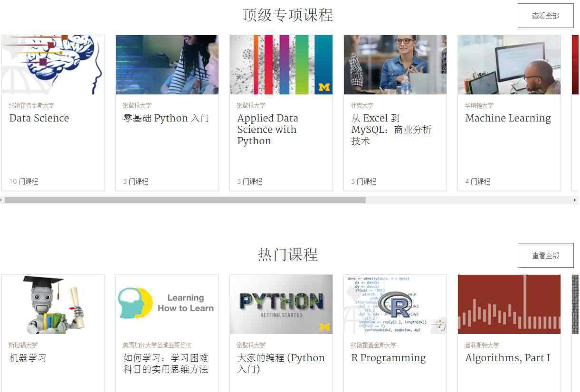Viewport: 580px width, 392px height.
Task: Click 4 门课程 on Machine Learning card
Action: coord(478,181)
